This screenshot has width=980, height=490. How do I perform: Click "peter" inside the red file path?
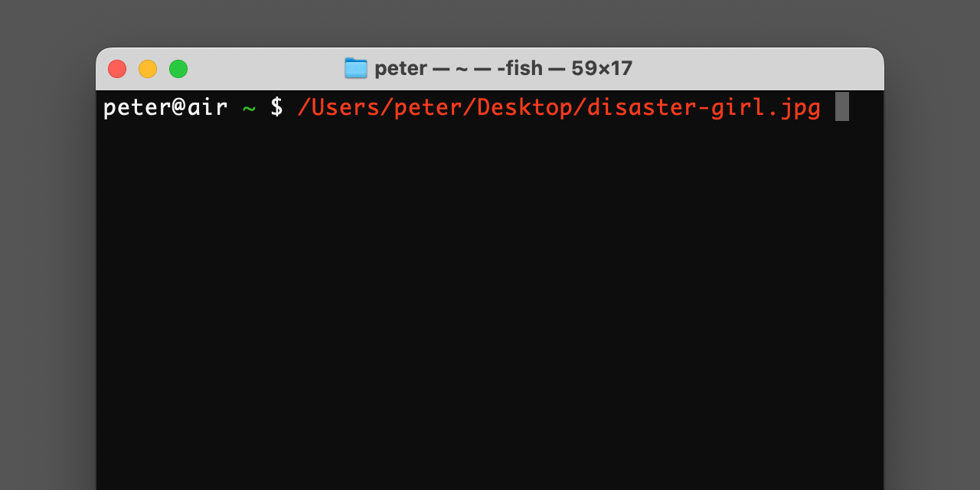pos(428,108)
